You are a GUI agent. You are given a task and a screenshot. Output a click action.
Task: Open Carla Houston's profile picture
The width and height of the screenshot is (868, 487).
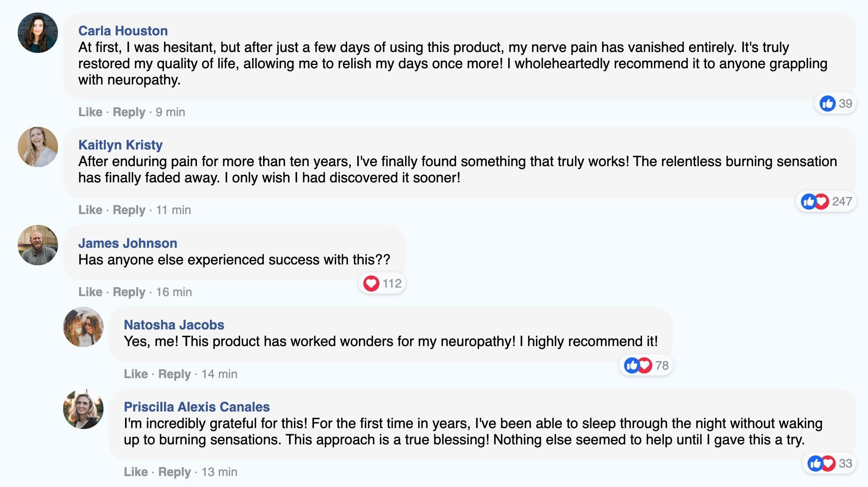tap(38, 33)
